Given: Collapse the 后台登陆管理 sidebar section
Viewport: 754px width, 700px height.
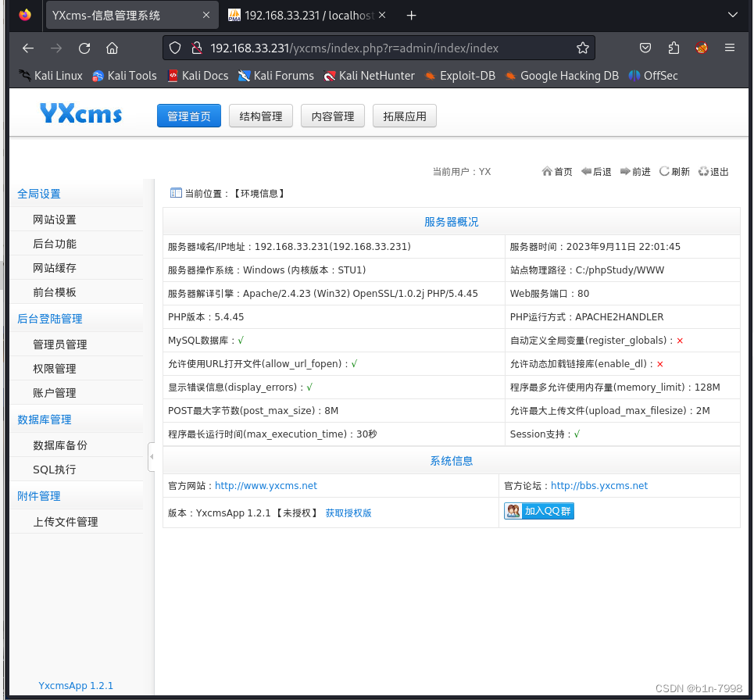Looking at the screenshot, I should tap(49, 319).
